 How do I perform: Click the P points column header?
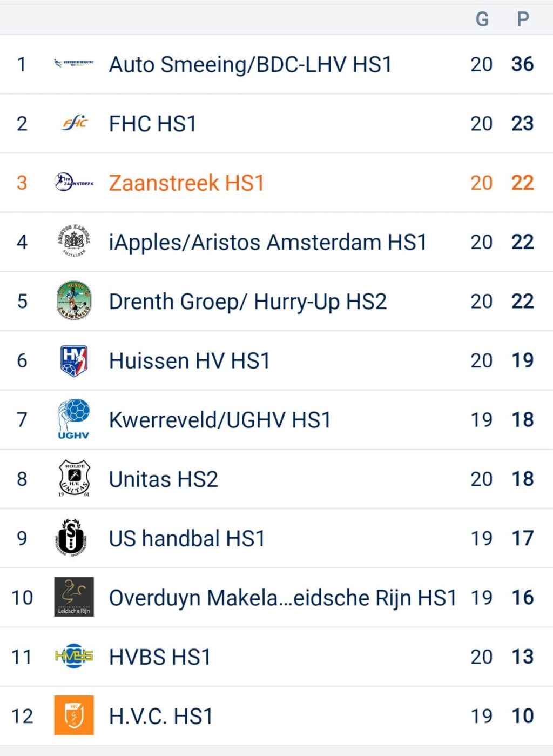(523, 19)
